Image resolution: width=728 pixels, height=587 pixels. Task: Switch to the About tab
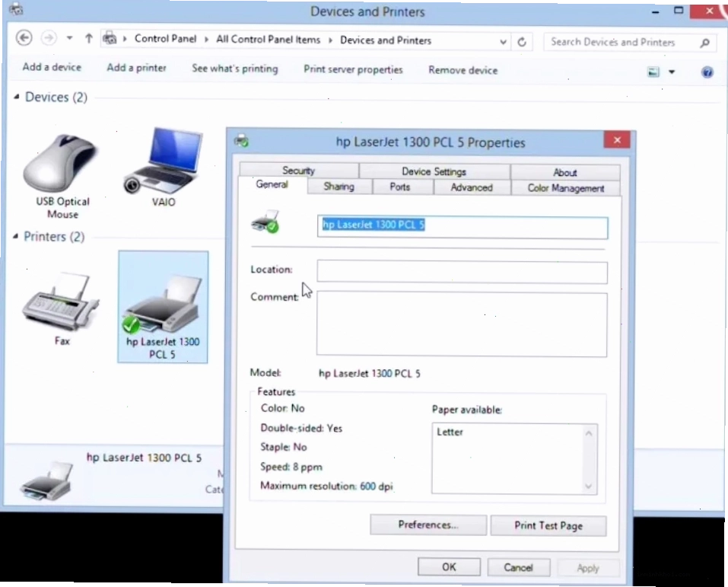[564, 172]
